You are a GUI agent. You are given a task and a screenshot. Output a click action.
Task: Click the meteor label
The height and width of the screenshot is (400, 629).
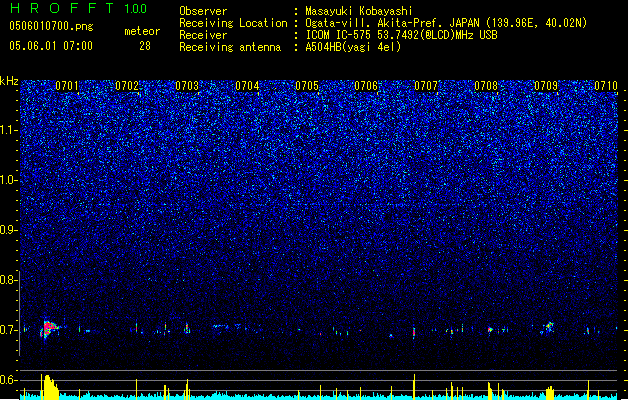coord(142,31)
